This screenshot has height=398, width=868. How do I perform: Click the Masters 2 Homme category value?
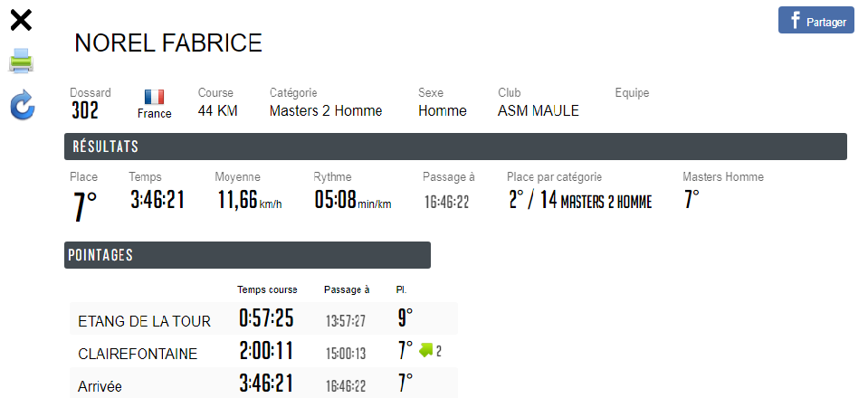tap(326, 111)
